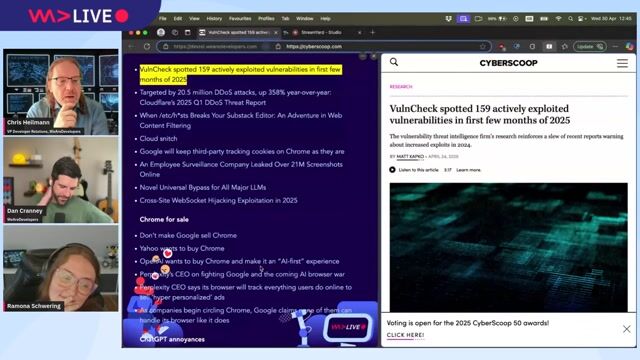This screenshot has height=360, width=640.
Task: Dismiss the CyberScoop 50 awards banner
Action: point(627,329)
